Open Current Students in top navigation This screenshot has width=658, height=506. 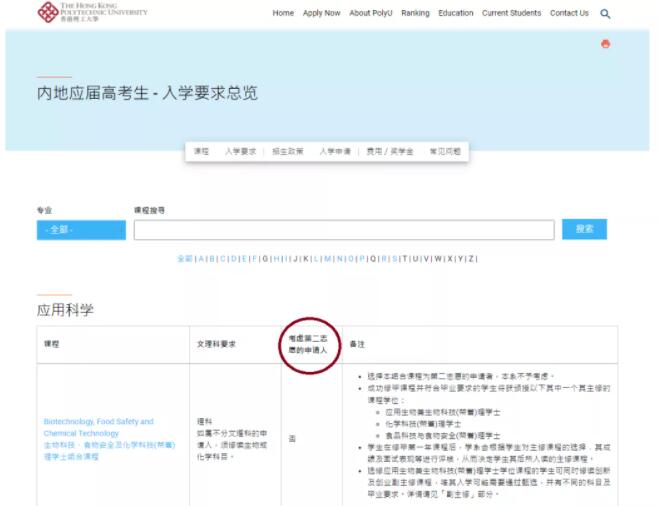[x=511, y=14]
